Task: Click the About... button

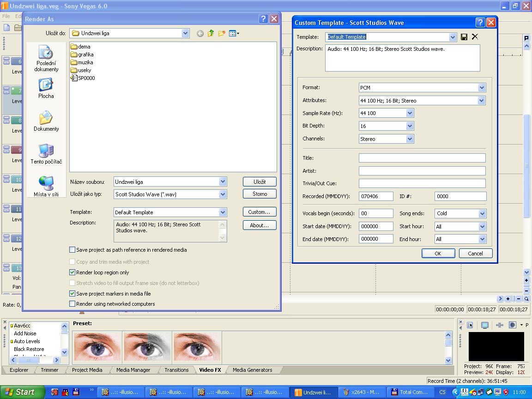Action: (260, 225)
